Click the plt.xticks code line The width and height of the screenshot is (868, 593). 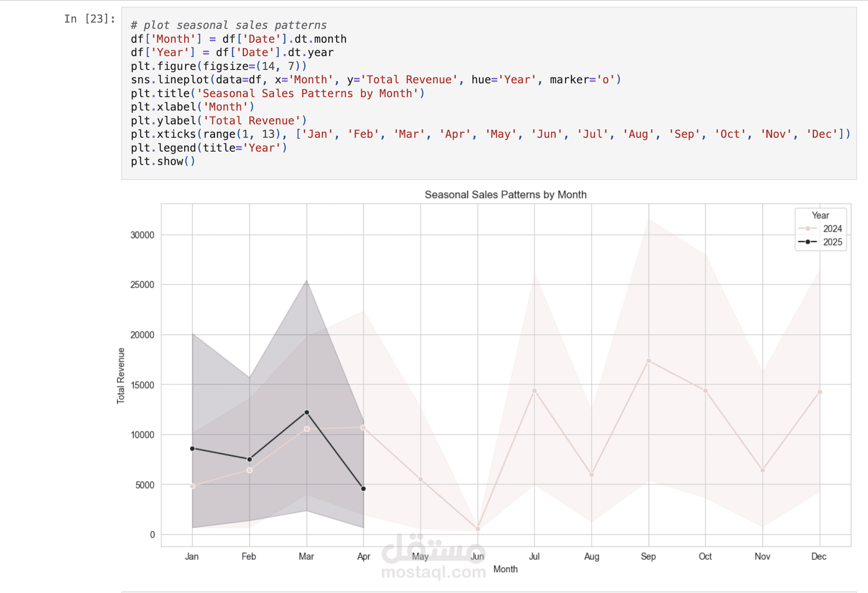(x=490, y=134)
